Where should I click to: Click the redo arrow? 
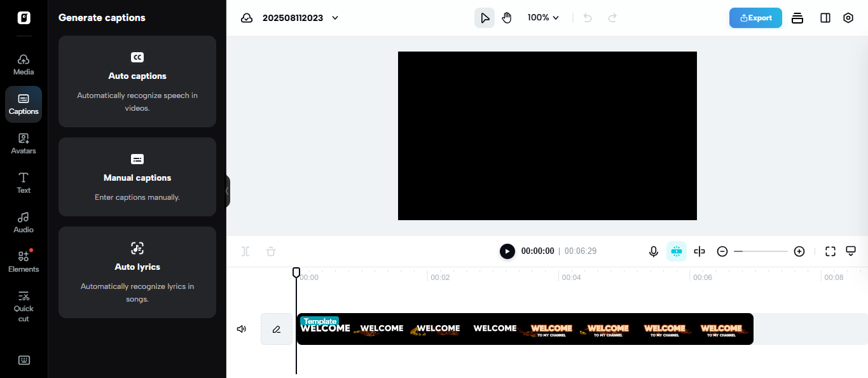pos(612,18)
